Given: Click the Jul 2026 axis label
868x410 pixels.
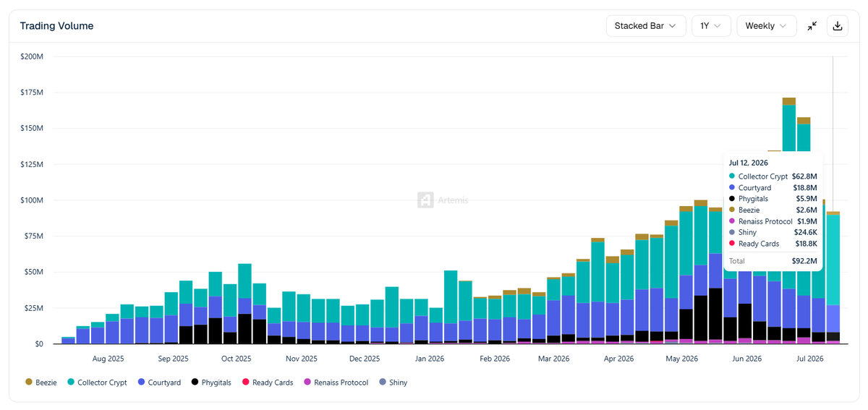Looking at the screenshot, I should tap(809, 359).
